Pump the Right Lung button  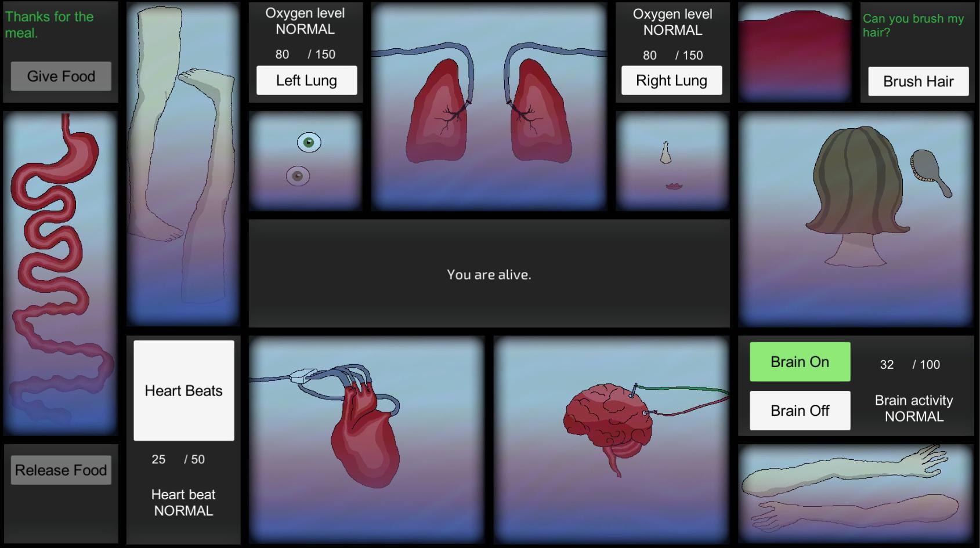click(x=671, y=80)
